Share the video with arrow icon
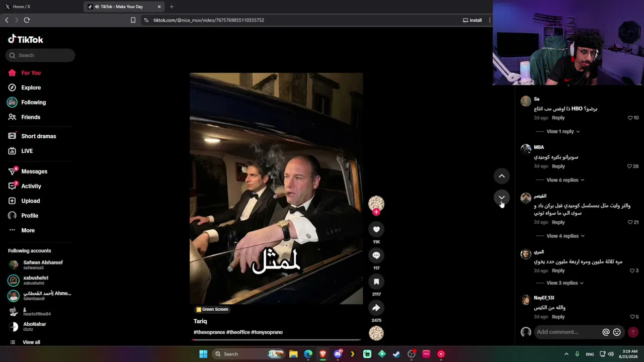Image resolution: width=644 pixels, height=362 pixels. pos(376,308)
